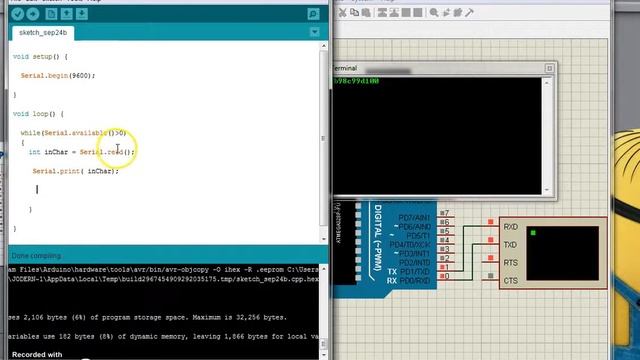Click the Cut scissors icon in Proteus toolbar
The width and height of the screenshot is (640, 360).
[x=342, y=13]
